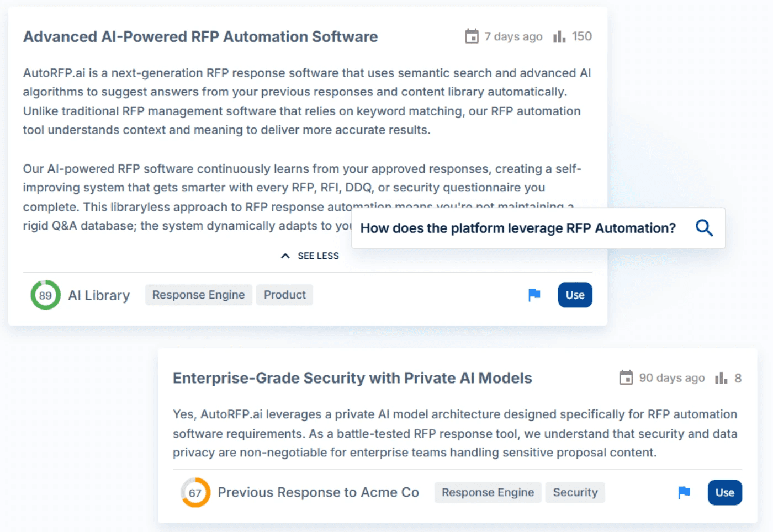Image resolution: width=773 pixels, height=532 pixels.
Task: Open Advanced AI-Powered RFP Automation Software title
Action: pyautogui.click(x=200, y=36)
